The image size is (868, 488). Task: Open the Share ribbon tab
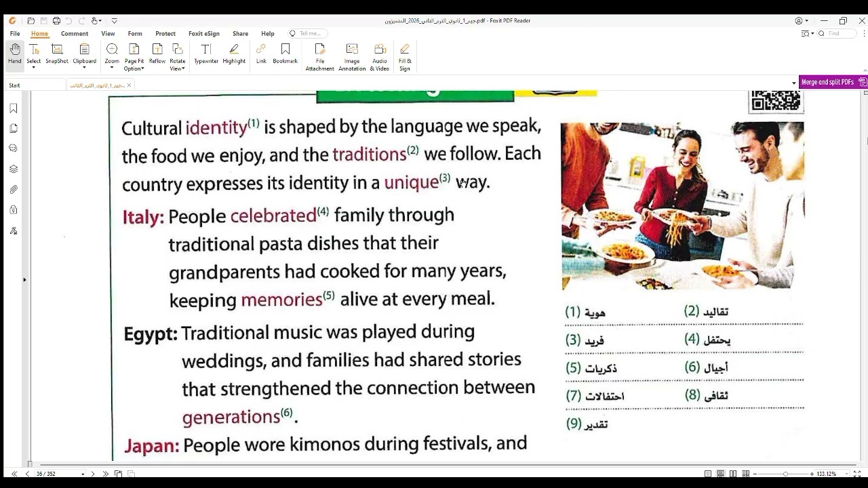(x=240, y=33)
